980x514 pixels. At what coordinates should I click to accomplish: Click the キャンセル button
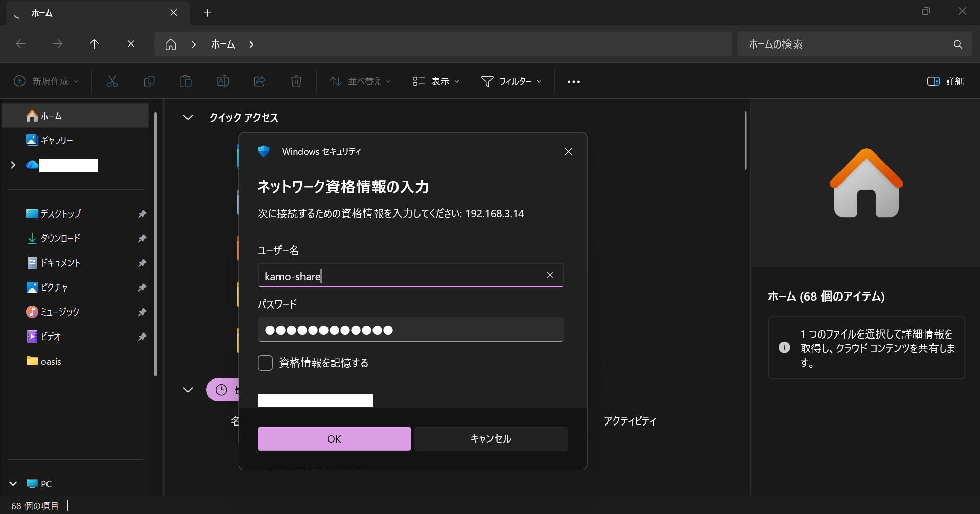[x=491, y=438]
